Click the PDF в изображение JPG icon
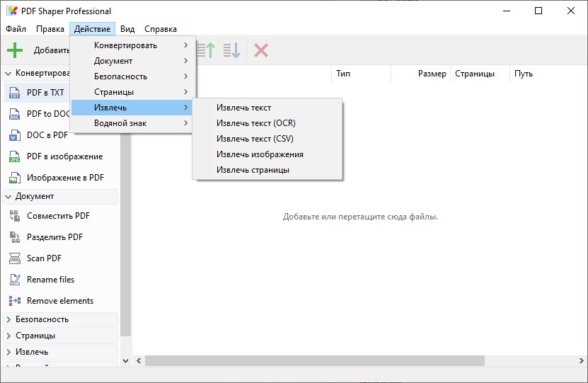The width and height of the screenshot is (588, 383). (15, 156)
